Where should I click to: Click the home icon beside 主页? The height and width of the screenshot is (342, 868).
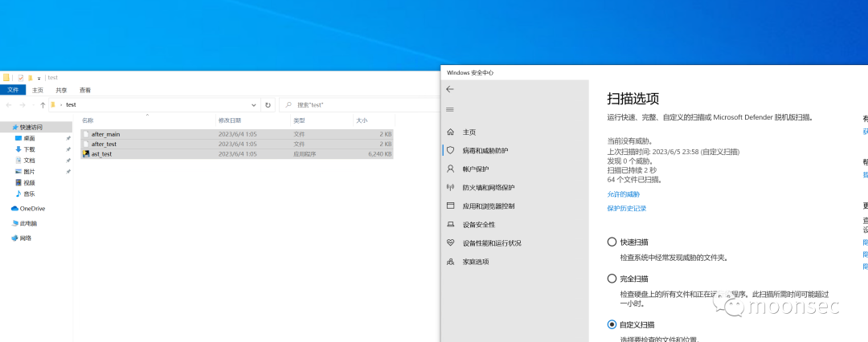[450, 132]
